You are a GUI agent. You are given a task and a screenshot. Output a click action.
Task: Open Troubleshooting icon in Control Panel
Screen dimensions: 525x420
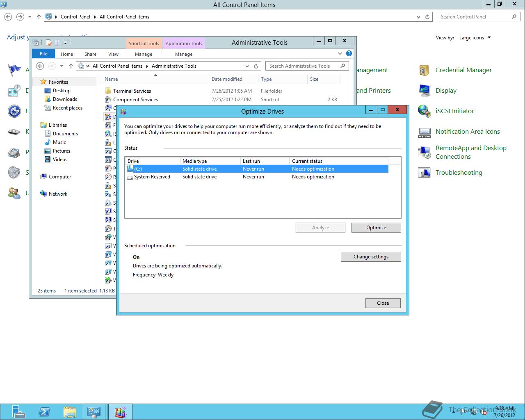424,173
